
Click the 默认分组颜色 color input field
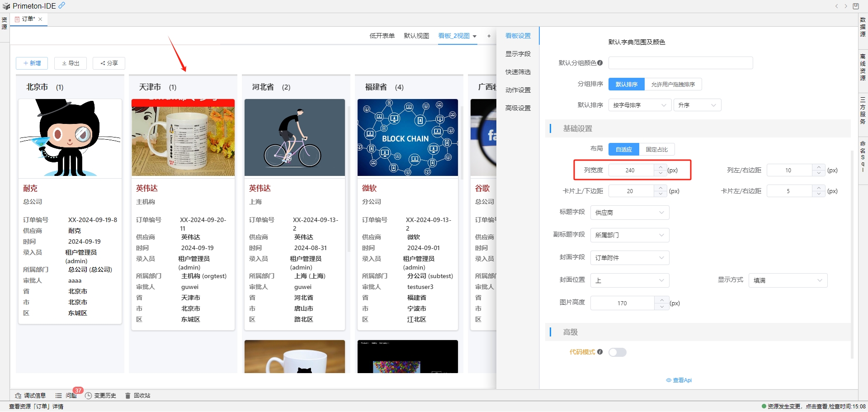tap(680, 63)
